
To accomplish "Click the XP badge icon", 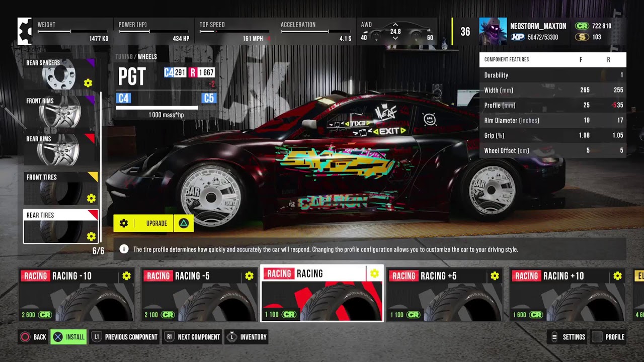I will click(518, 37).
